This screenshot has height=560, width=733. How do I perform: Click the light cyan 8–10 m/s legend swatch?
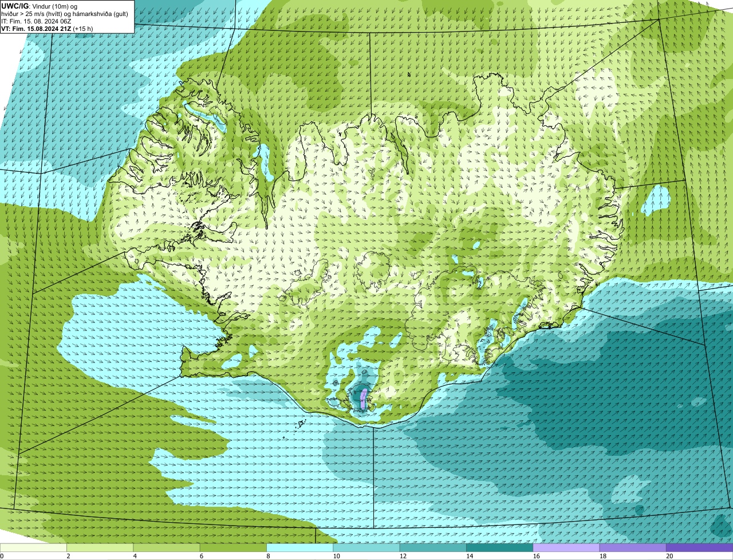click(299, 547)
